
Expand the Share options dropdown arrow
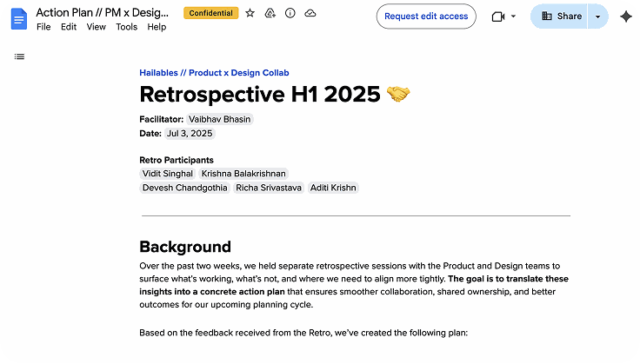click(597, 17)
